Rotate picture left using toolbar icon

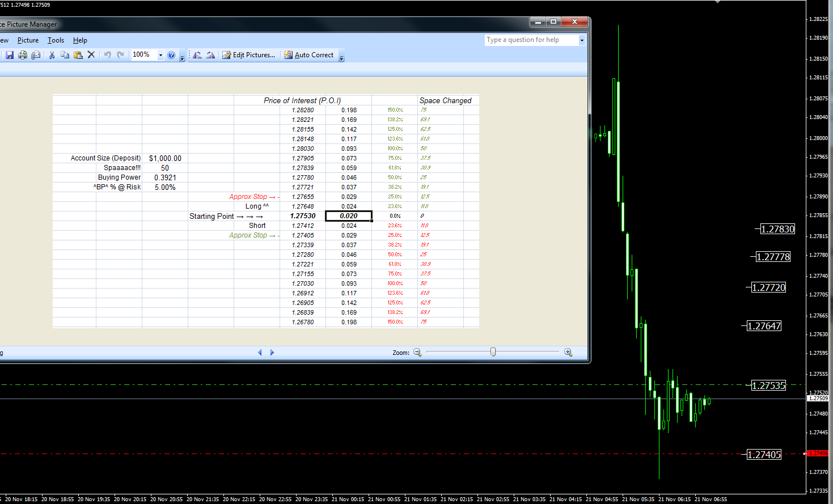[x=197, y=55]
